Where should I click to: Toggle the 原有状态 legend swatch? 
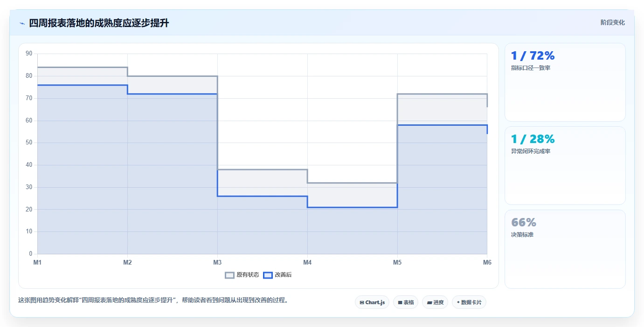pos(230,275)
